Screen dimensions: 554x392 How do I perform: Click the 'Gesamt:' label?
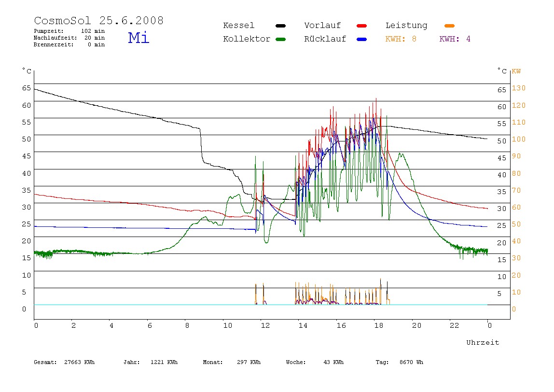(x=45, y=362)
